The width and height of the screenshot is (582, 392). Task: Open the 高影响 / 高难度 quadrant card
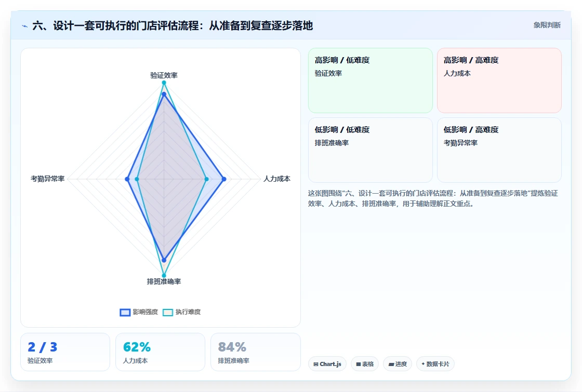pos(499,80)
